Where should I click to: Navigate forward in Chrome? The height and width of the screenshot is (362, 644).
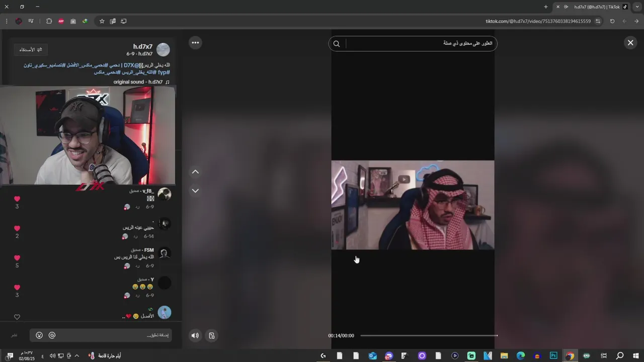624,21
